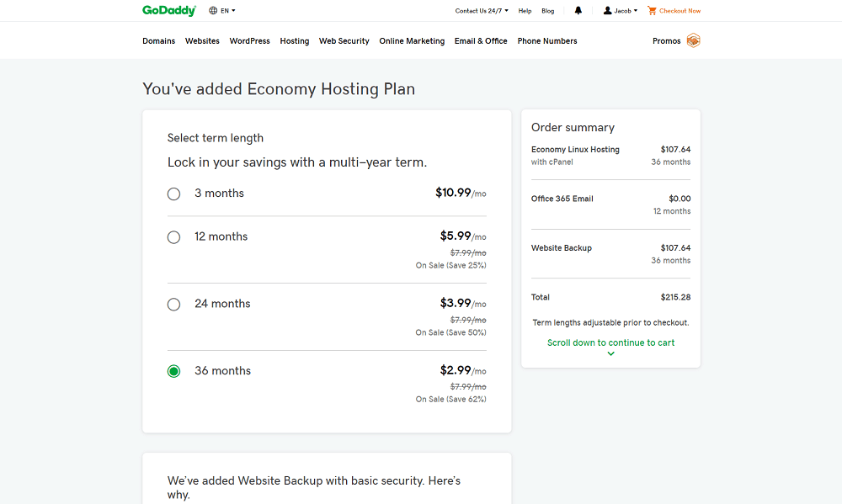Open the GoDaddy logo homepage
Screen dimensions: 842x504
pos(168,11)
